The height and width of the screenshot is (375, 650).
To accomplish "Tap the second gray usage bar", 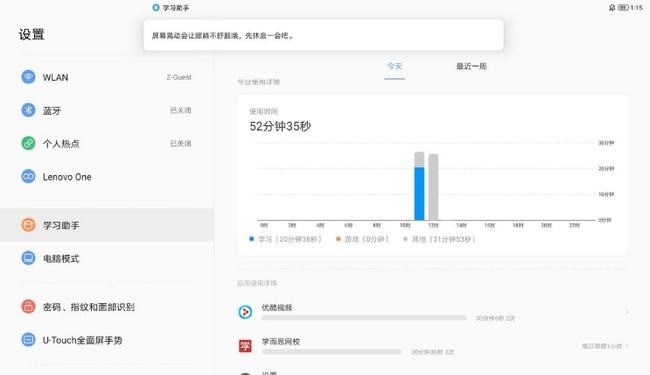I will click(433, 186).
